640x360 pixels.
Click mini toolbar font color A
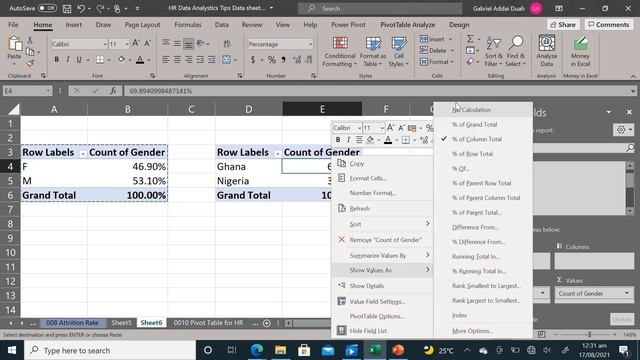(388, 140)
